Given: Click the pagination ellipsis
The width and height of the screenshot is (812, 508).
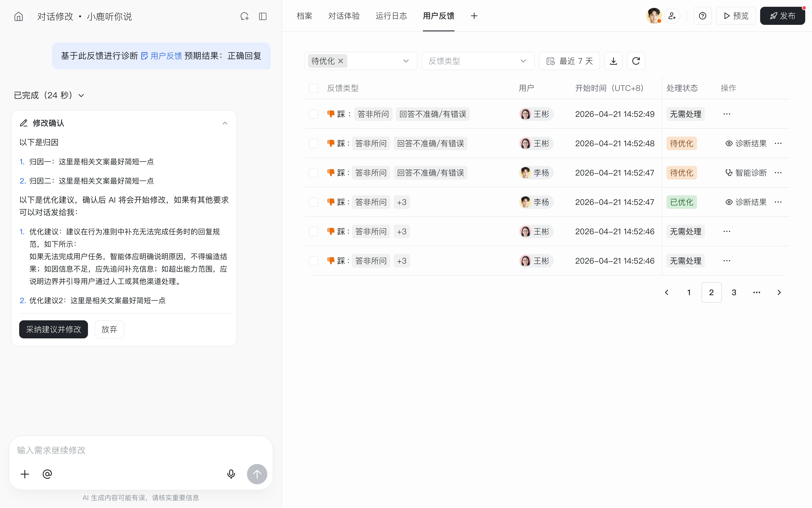Looking at the screenshot, I should point(757,292).
